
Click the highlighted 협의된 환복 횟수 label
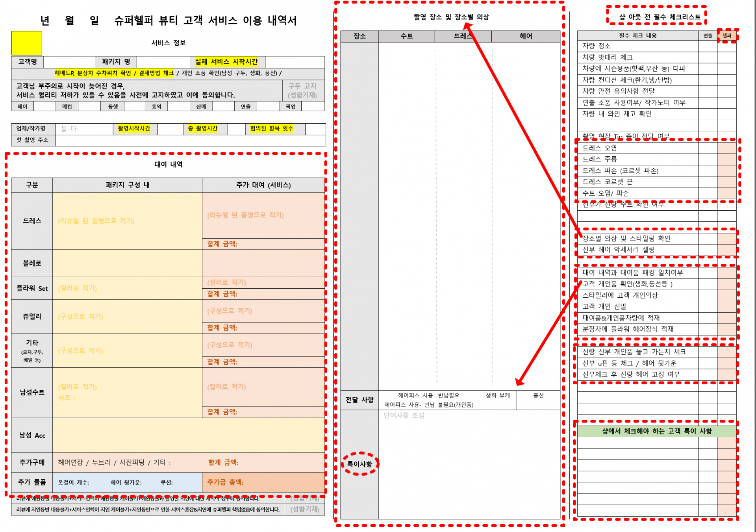pyautogui.click(x=271, y=129)
